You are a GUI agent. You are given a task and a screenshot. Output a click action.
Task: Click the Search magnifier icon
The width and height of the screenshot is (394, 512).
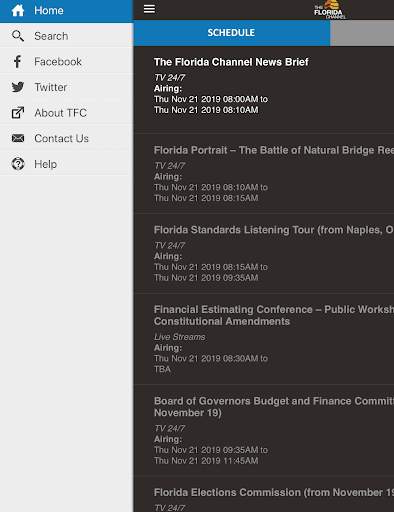(18, 36)
